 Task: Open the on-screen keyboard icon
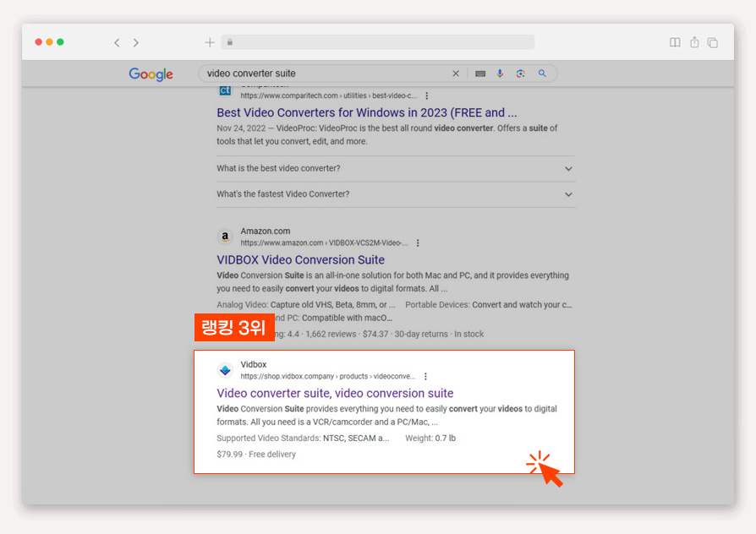pyautogui.click(x=480, y=74)
